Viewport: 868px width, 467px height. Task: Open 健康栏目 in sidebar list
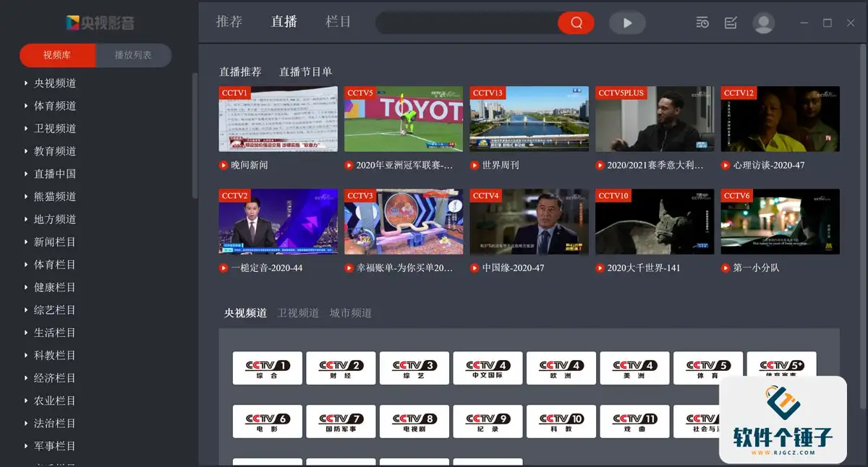[55, 287]
